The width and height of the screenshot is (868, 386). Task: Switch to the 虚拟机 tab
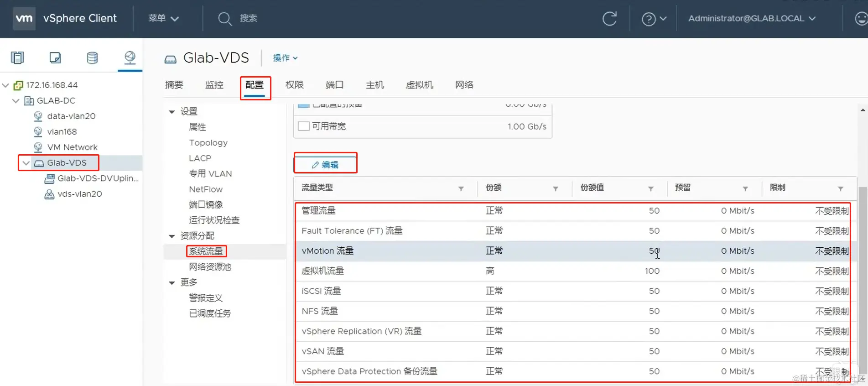tap(420, 85)
